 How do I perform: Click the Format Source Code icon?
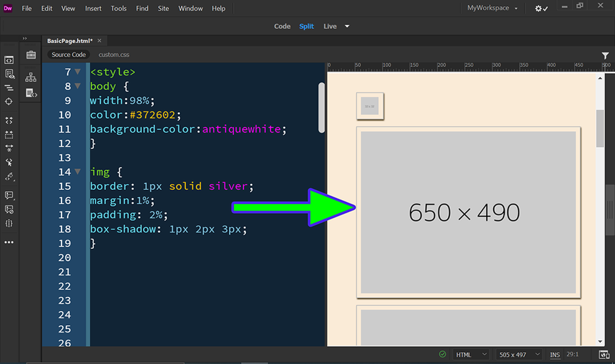pos(9,177)
